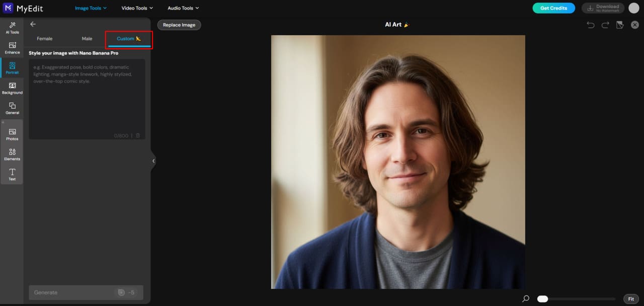
Task: Open the user profile avatar
Action: click(x=634, y=8)
